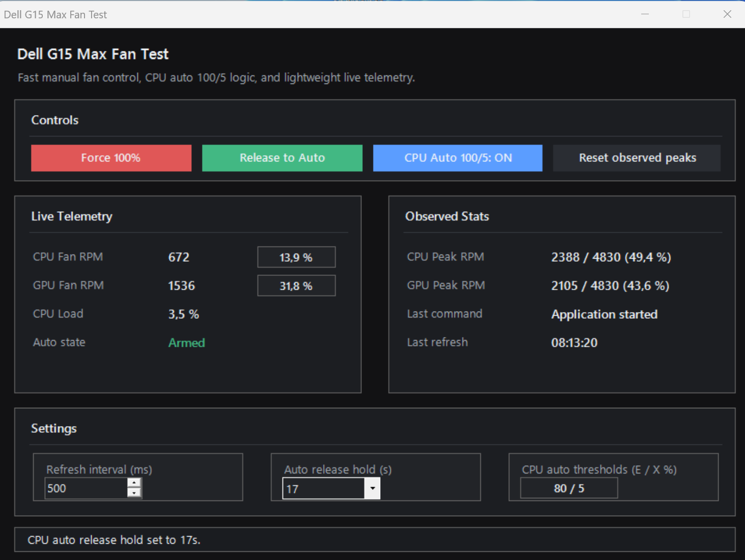Click the red Force 100% button

pyautogui.click(x=111, y=158)
